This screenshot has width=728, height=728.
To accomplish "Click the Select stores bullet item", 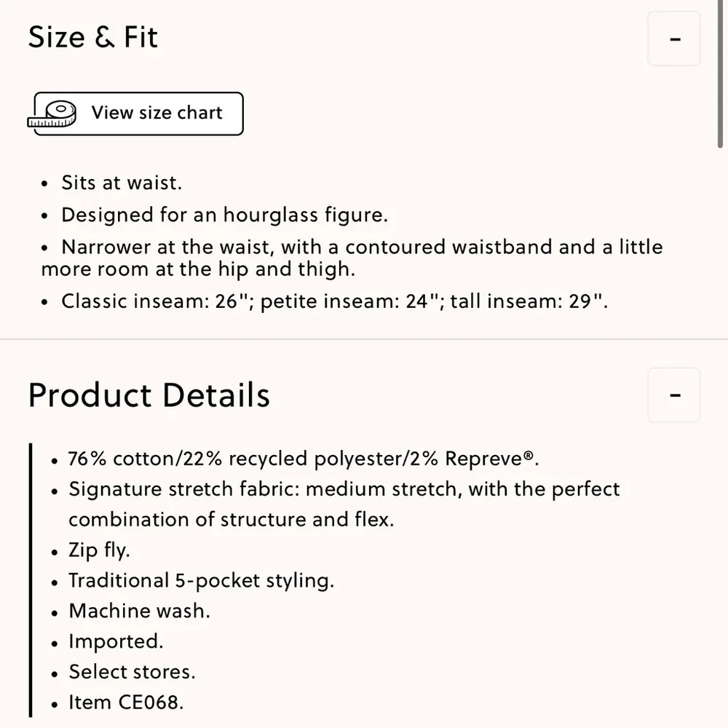I will click(x=132, y=671).
